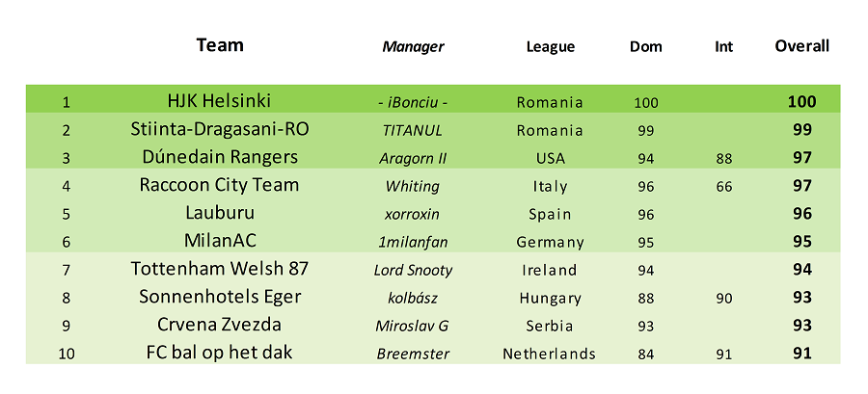Image resolution: width=868 pixels, height=394 pixels.
Task: Select HJK Helsinki's overall score 100
Action: [802, 102]
